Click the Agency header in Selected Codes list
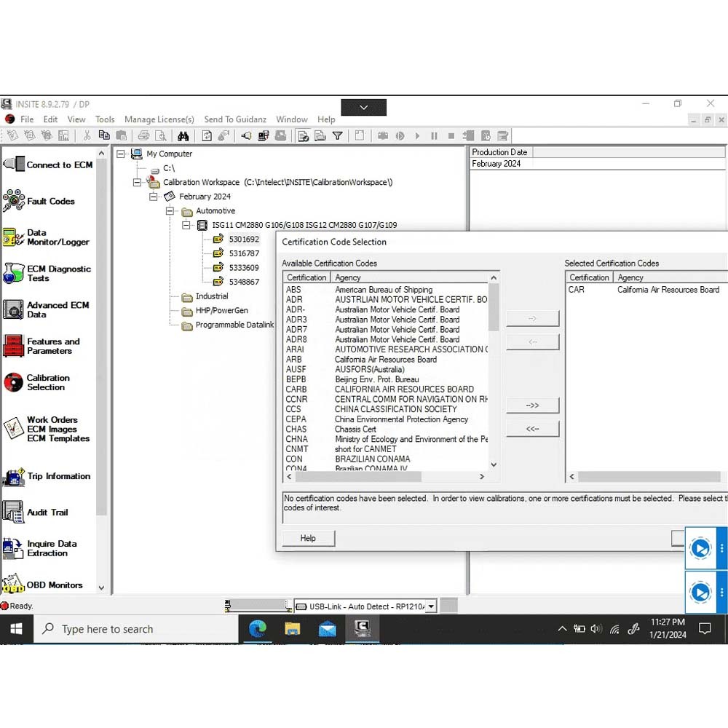Viewport: 728px width, 728px height. [x=670, y=277]
